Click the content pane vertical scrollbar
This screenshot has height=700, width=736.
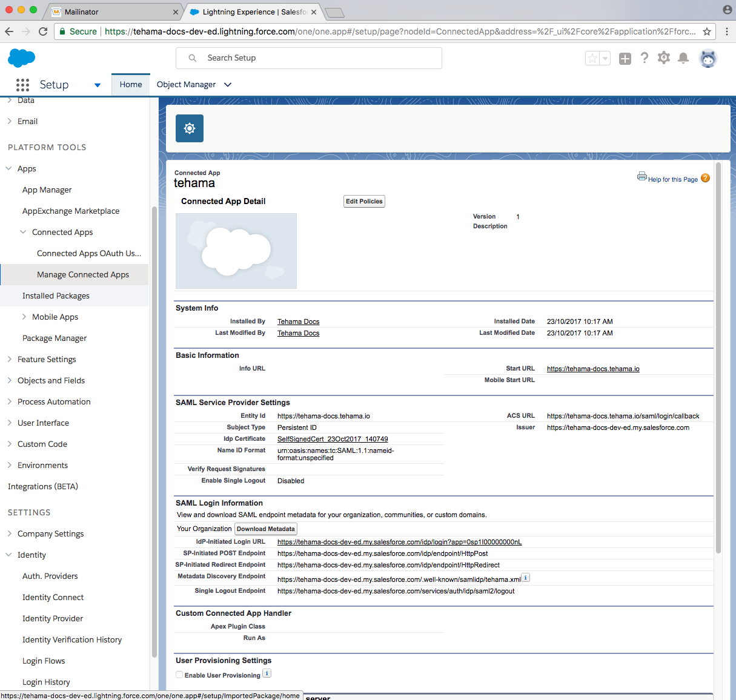718,357
